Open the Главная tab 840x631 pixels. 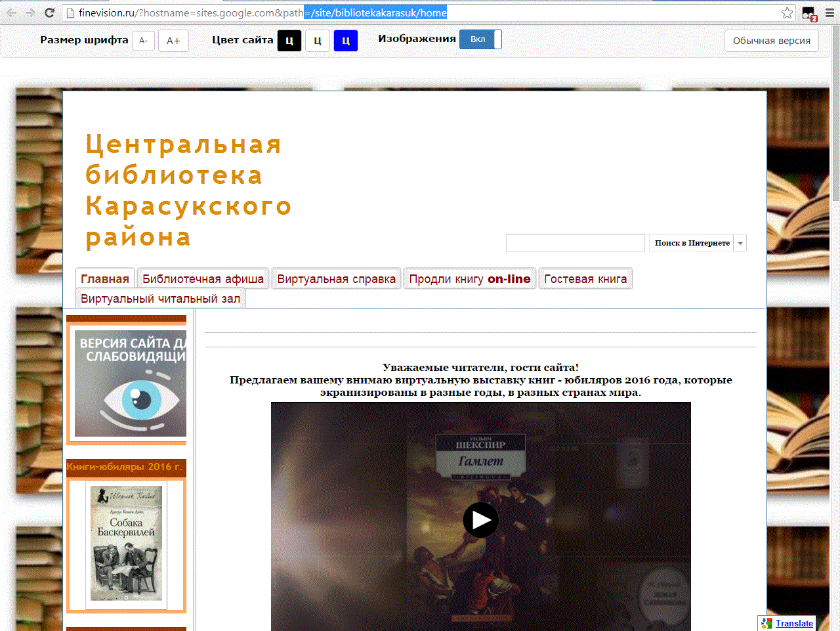tap(105, 279)
